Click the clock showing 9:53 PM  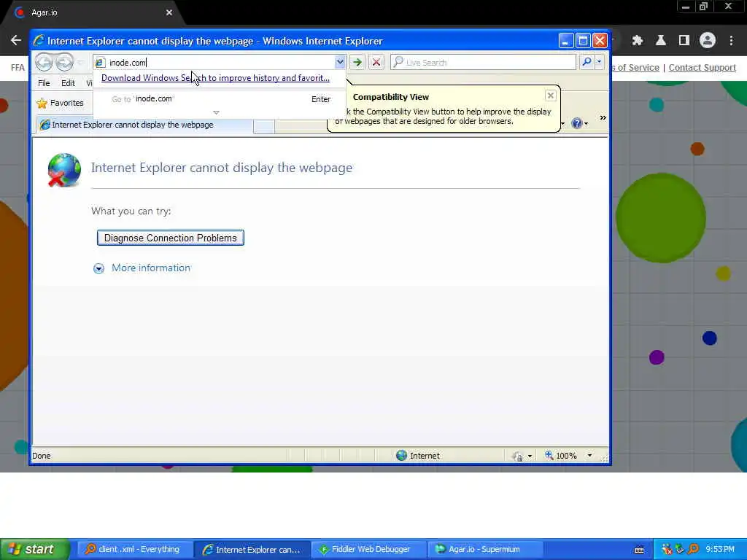click(x=720, y=549)
